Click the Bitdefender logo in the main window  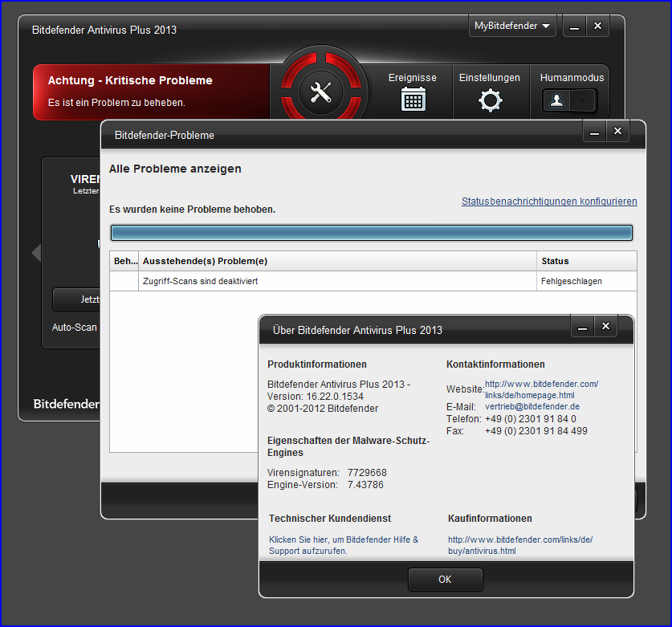point(67,404)
